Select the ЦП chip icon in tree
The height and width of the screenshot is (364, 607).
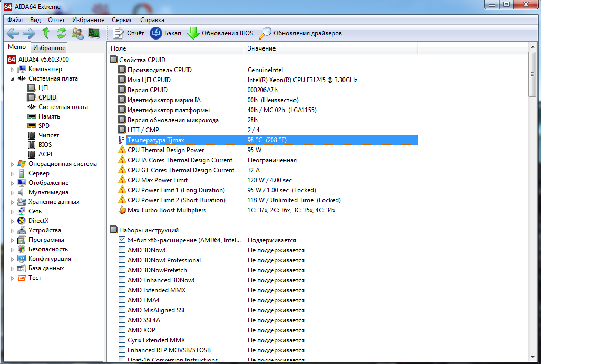(32, 88)
